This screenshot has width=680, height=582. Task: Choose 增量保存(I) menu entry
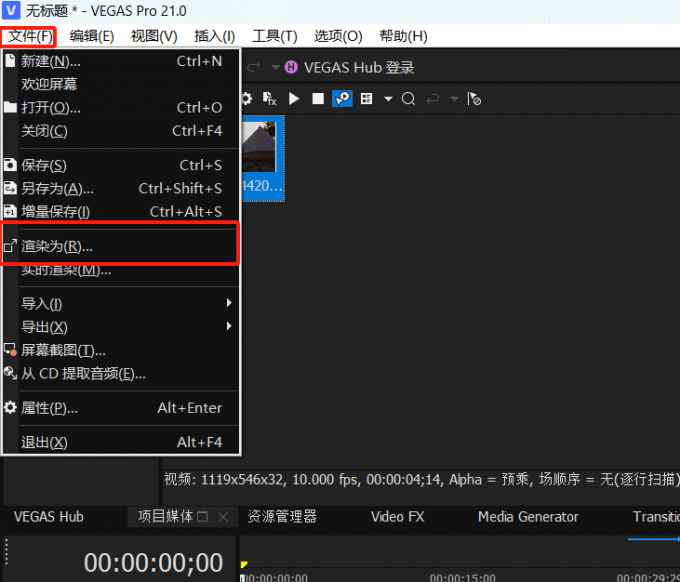[x=121, y=212]
